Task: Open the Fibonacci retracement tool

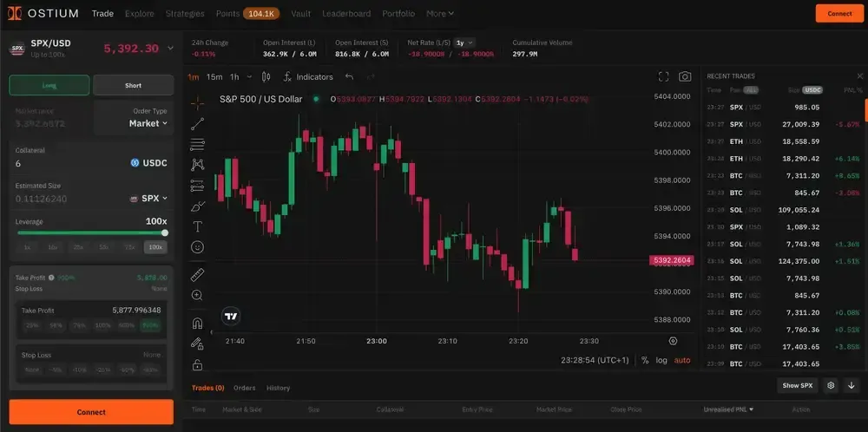Action: pyautogui.click(x=198, y=145)
